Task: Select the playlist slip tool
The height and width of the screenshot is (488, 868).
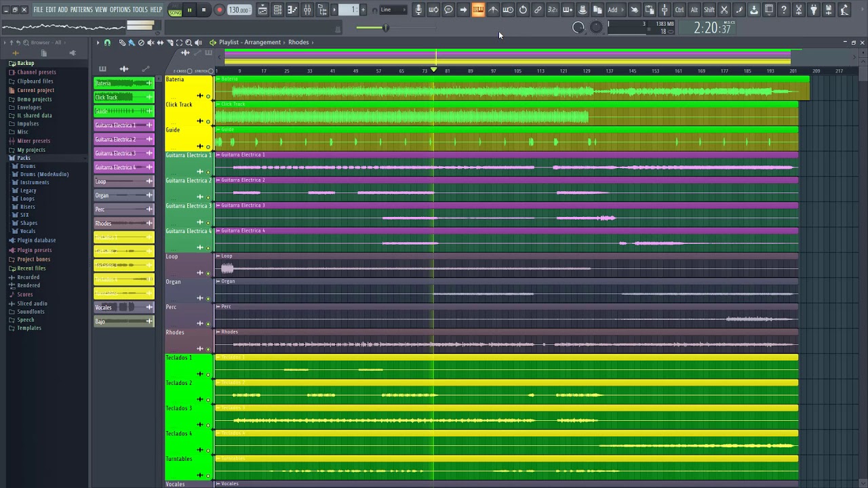Action: tap(160, 43)
